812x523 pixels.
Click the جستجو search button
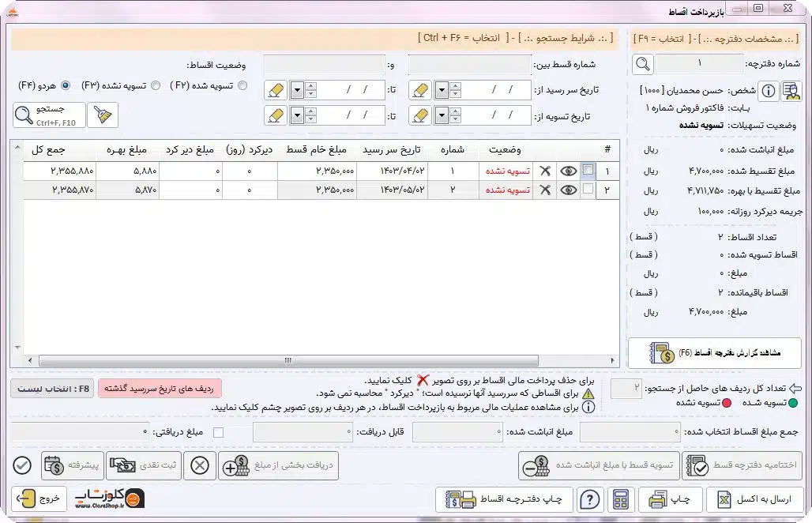(x=49, y=115)
